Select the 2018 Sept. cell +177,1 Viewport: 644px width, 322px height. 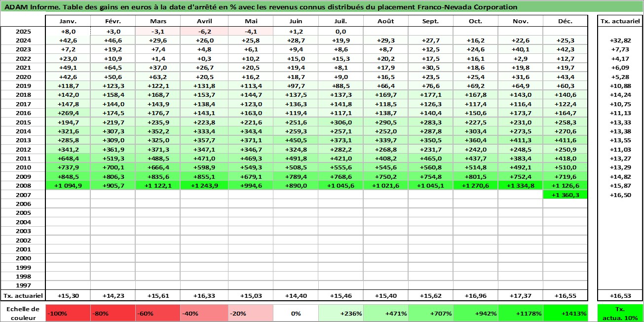(431, 95)
